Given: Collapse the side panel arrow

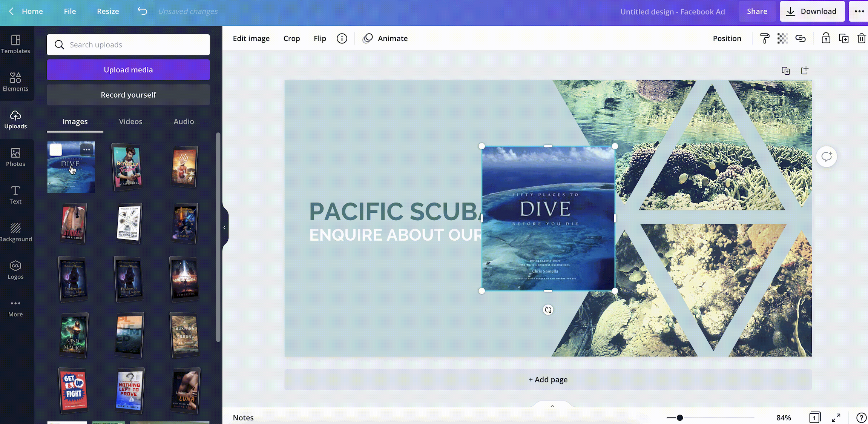Looking at the screenshot, I should click(x=224, y=227).
